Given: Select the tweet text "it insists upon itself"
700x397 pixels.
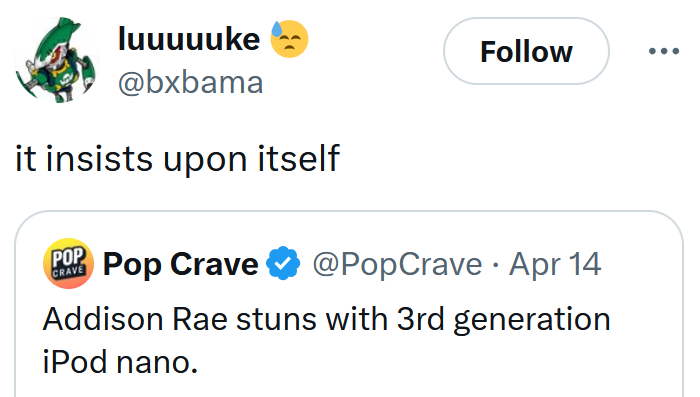Looking at the screenshot, I should tap(178, 159).
